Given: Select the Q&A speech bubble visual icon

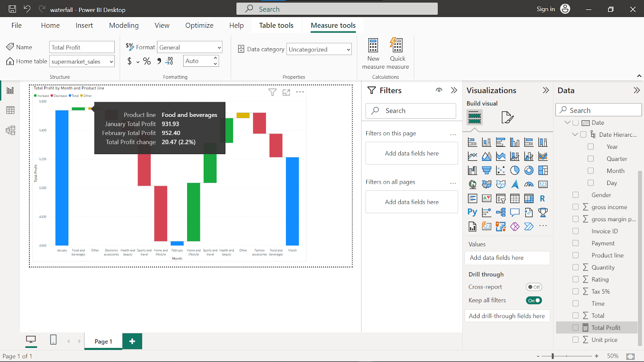Looking at the screenshot, I should [x=515, y=212].
